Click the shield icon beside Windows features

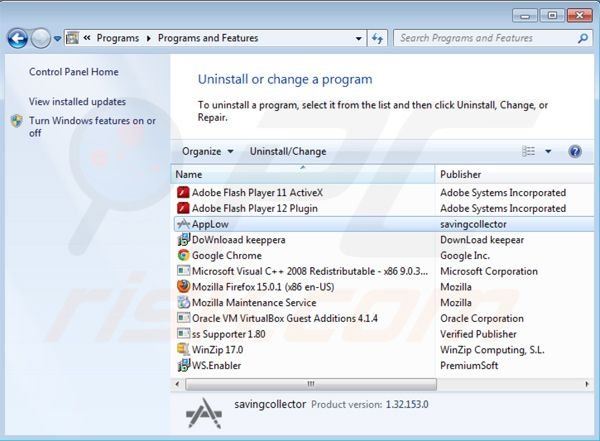click(17, 121)
